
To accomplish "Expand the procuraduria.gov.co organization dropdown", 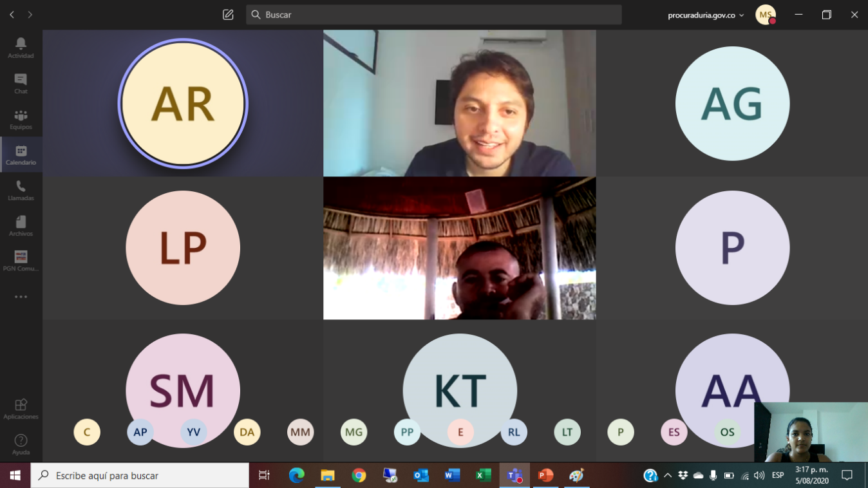I will click(x=706, y=15).
